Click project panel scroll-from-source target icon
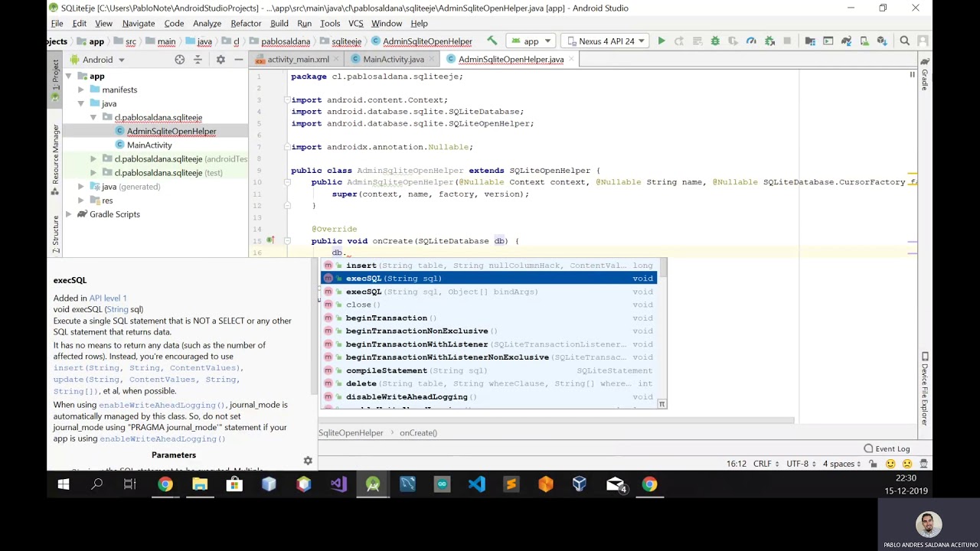 [x=179, y=60]
